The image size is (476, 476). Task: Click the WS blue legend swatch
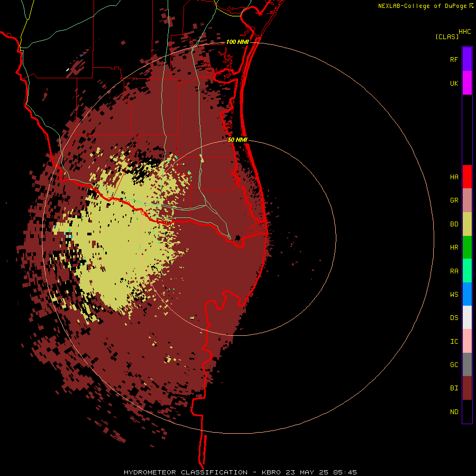(467, 294)
